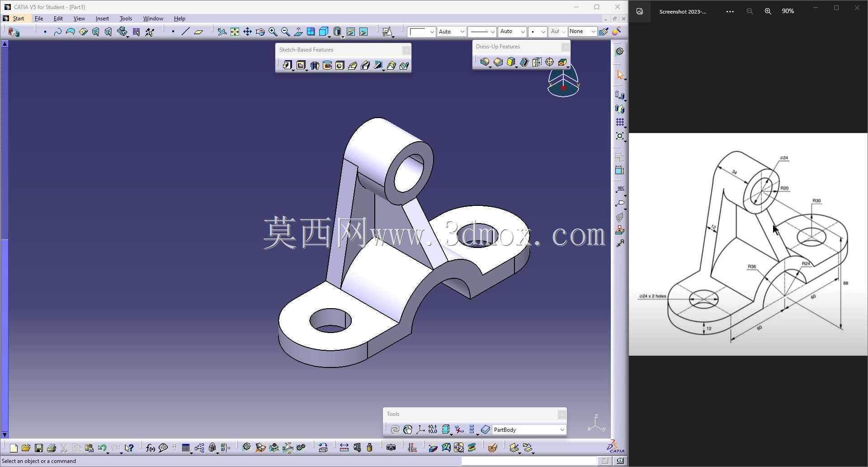The image size is (868, 467).
Task: Open the View menu
Action: click(x=79, y=19)
